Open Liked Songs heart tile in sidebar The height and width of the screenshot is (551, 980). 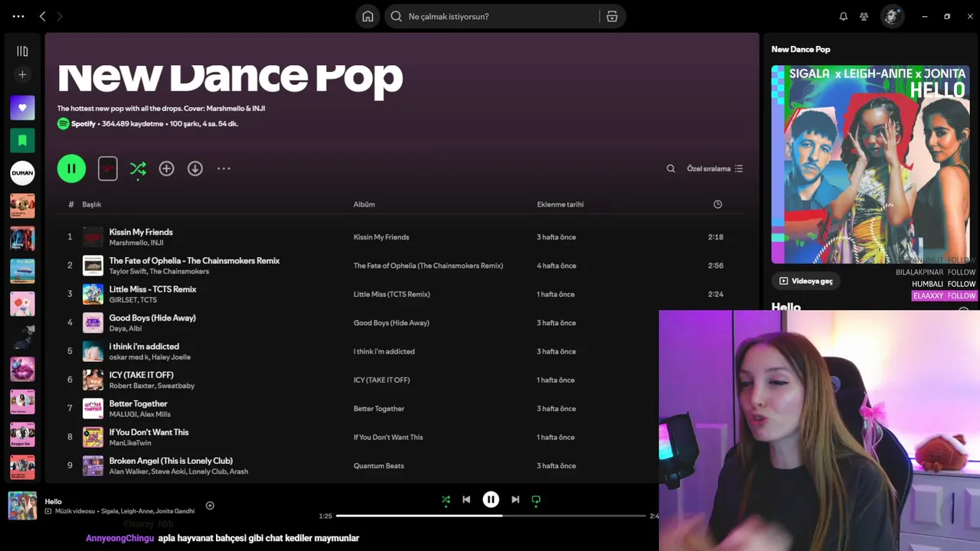click(x=22, y=108)
